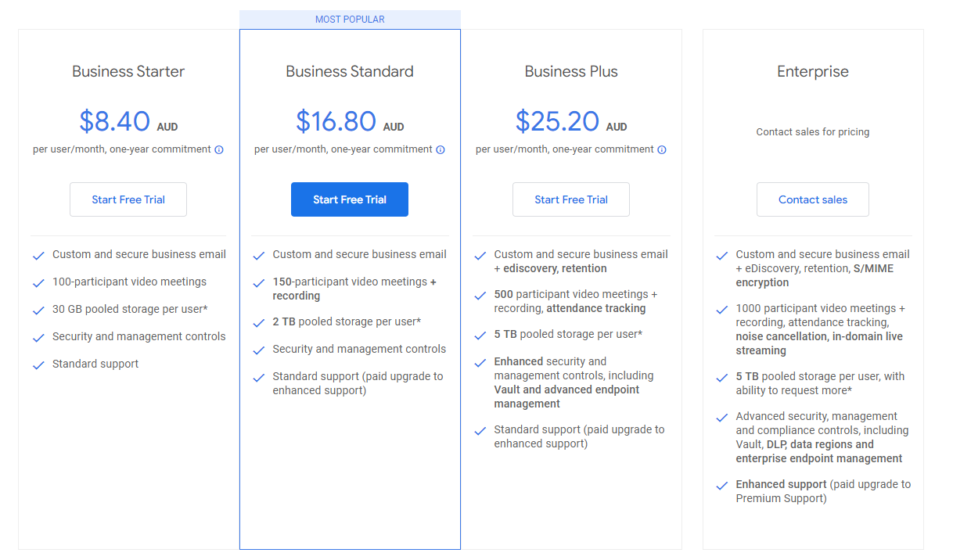Screen dimensions: 953x560
Task: Contact sales for Enterprise plan
Action: tap(813, 199)
